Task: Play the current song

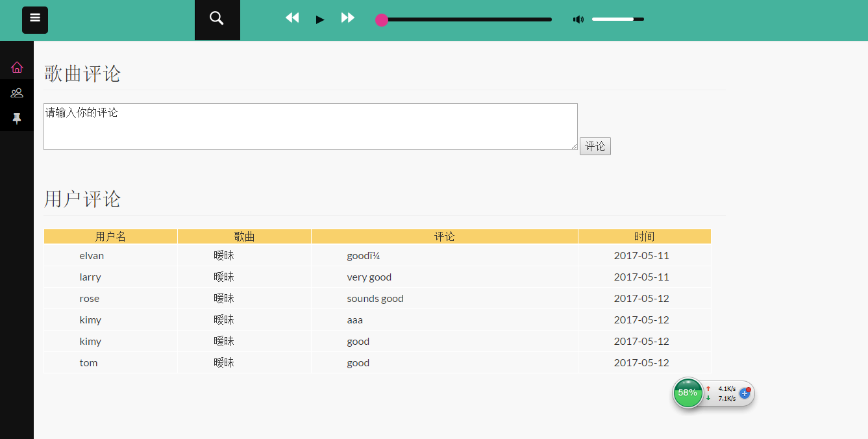Action: click(320, 19)
